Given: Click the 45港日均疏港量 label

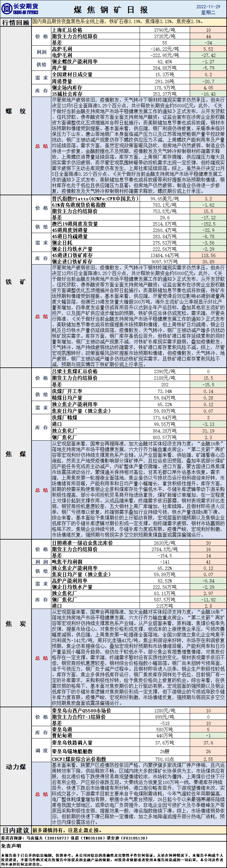Looking at the screenshot, I should [69, 237].
